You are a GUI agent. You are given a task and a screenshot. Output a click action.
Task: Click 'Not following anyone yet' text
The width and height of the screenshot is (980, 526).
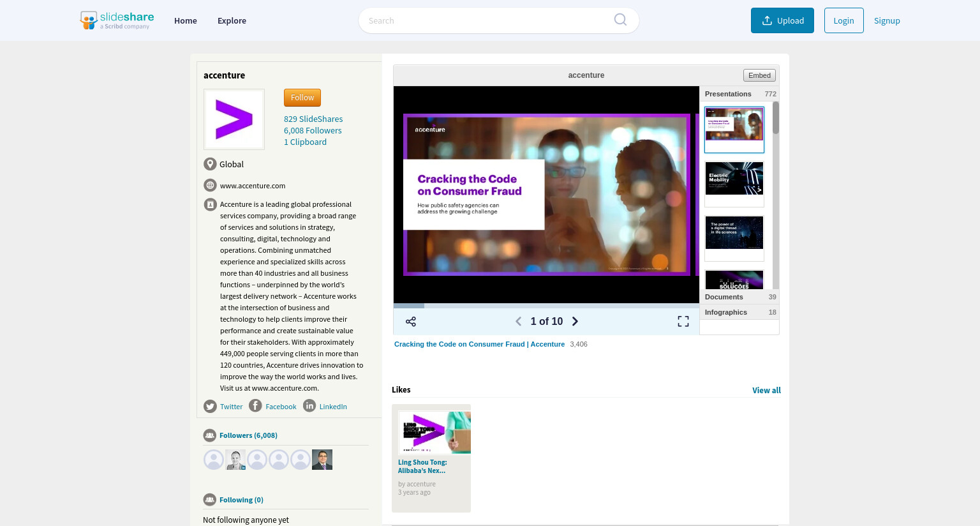coord(246,520)
